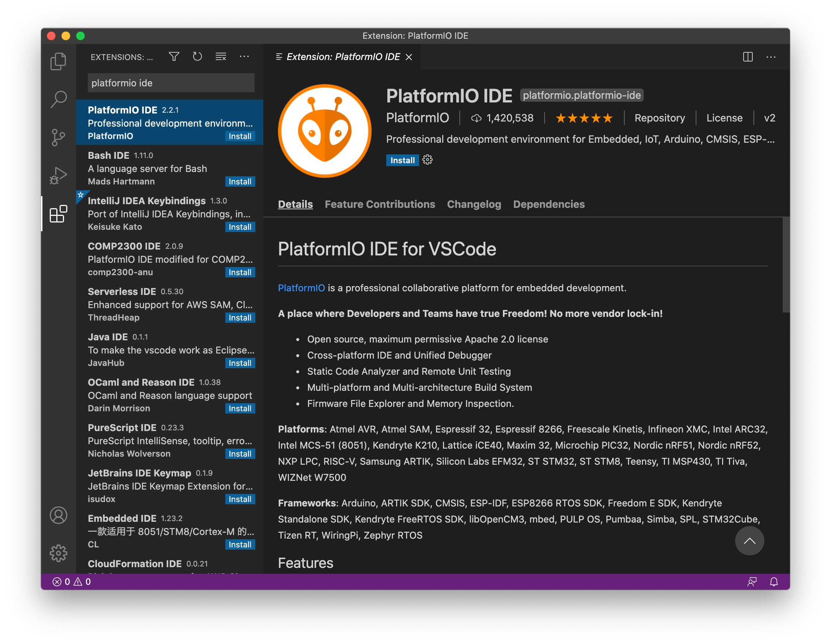The width and height of the screenshot is (831, 644).
Task: Open the Explorer view in activity bar
Action: 58,61
